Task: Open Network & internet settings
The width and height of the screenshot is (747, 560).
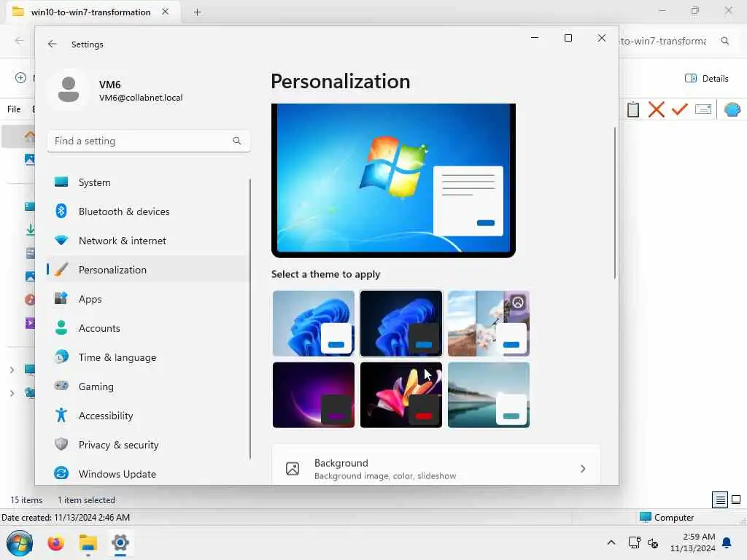Action: [x=147, y=241]
